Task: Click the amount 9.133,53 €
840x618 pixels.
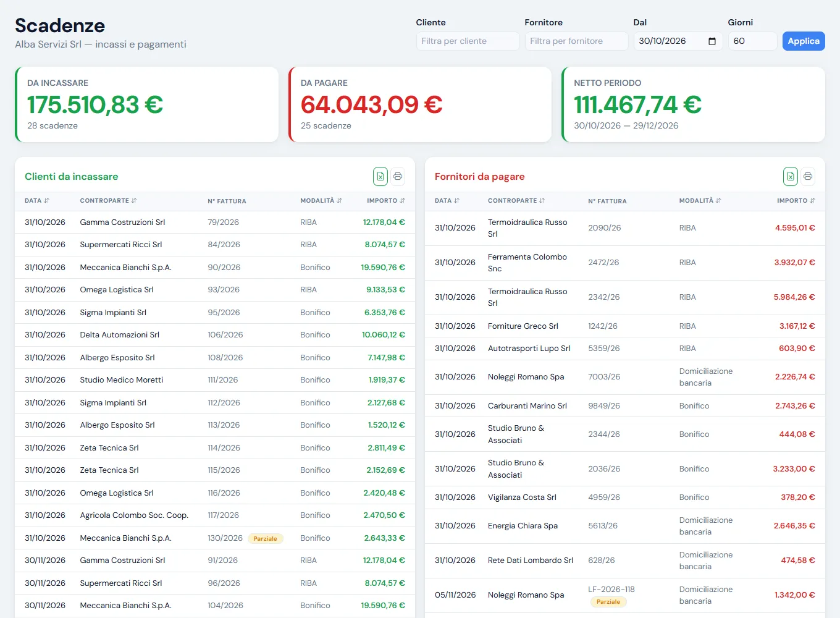Action: tap(385, 290)
